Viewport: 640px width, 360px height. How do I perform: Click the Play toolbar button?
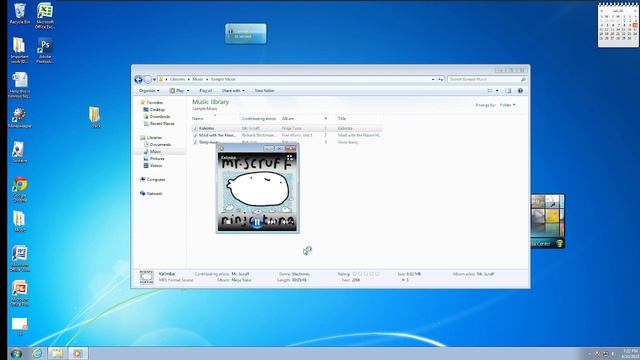(x=177, y=91)
